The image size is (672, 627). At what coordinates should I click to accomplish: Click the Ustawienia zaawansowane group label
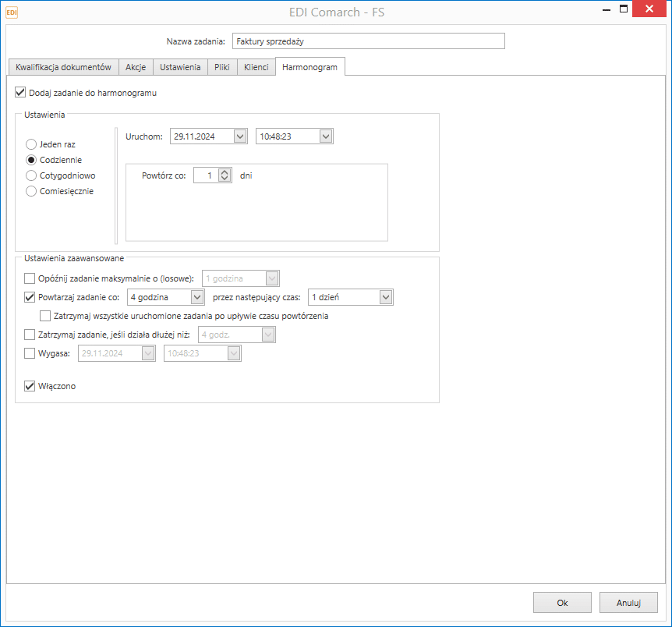[x=74, y=258]
